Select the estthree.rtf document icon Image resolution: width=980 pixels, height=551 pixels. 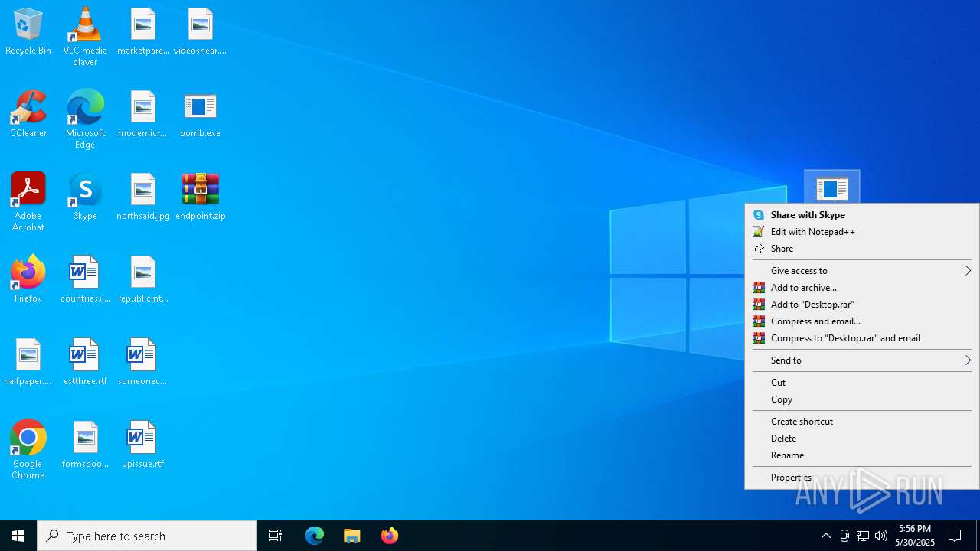pyautogui.click(x=85, y=363)
